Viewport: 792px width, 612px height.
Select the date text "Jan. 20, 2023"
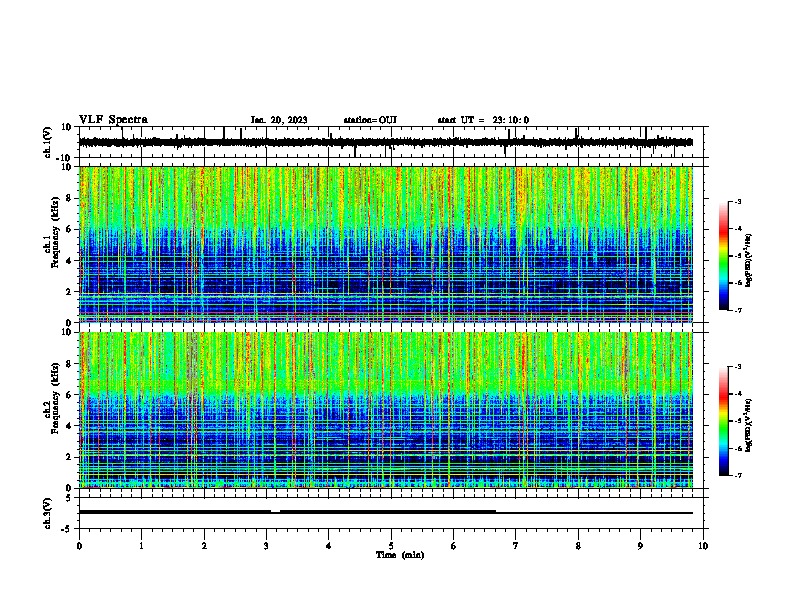279,120
